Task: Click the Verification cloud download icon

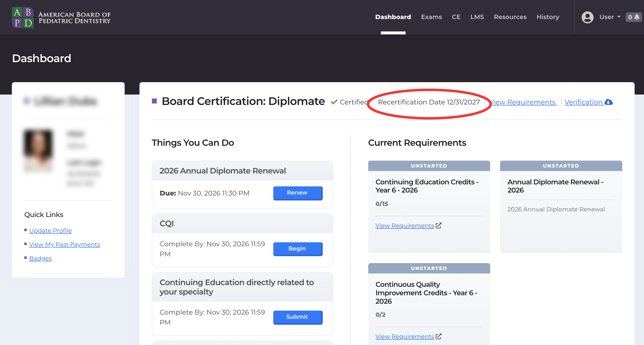Action: (609, 102)
